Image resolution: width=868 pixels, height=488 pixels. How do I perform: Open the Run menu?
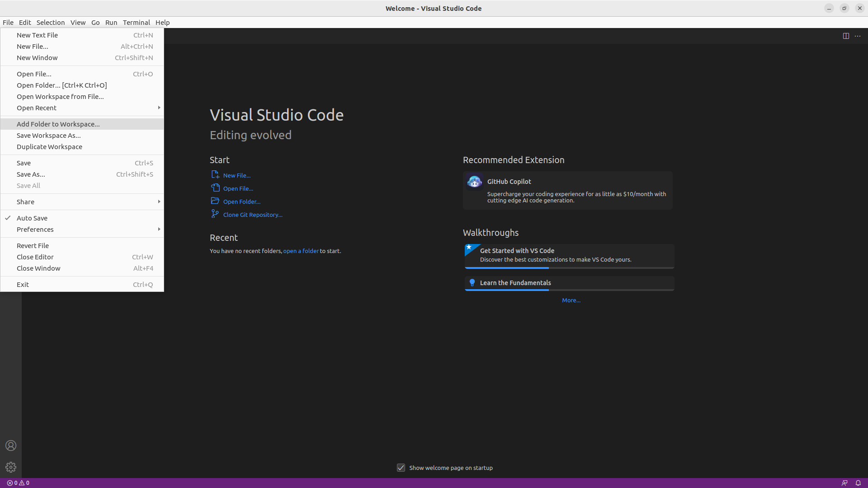click(111, 23)
